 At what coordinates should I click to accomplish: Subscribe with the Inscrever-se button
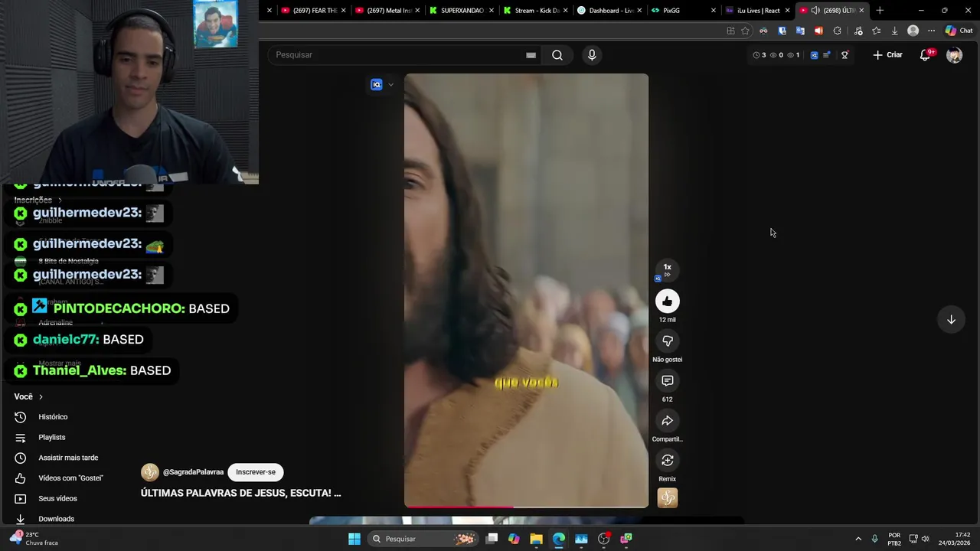pyautogui.click(x=256, y=472)
